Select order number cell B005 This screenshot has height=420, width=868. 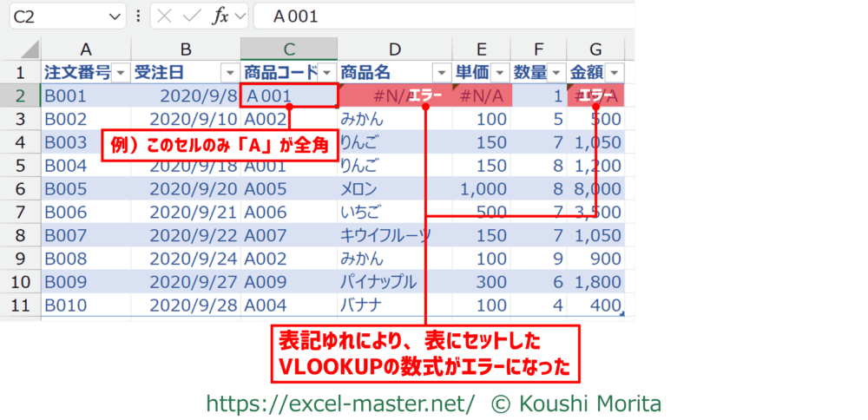(66, 188)
